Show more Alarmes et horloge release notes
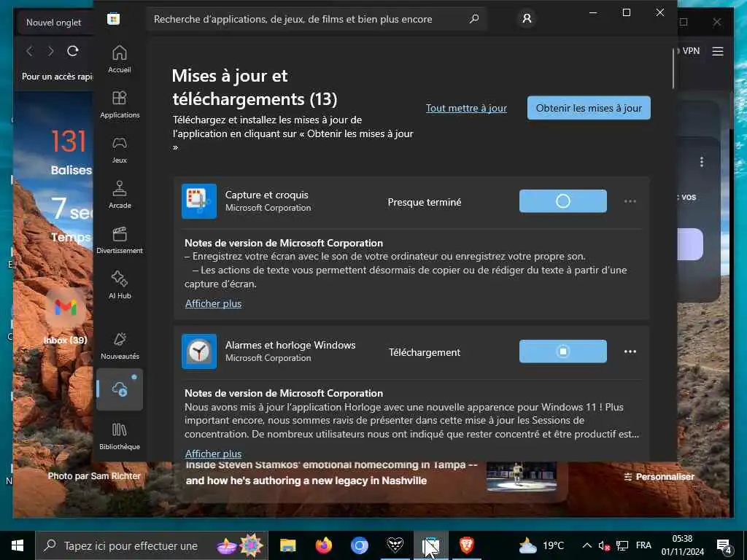The height and width of the screenshot is (560, 747). coord(213,454)
